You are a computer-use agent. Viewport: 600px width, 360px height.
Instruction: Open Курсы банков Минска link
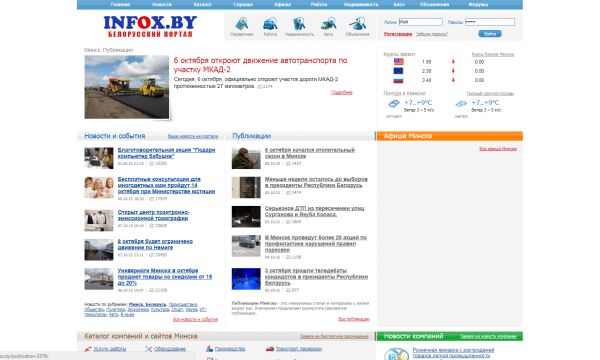click(x=493, y=54)
